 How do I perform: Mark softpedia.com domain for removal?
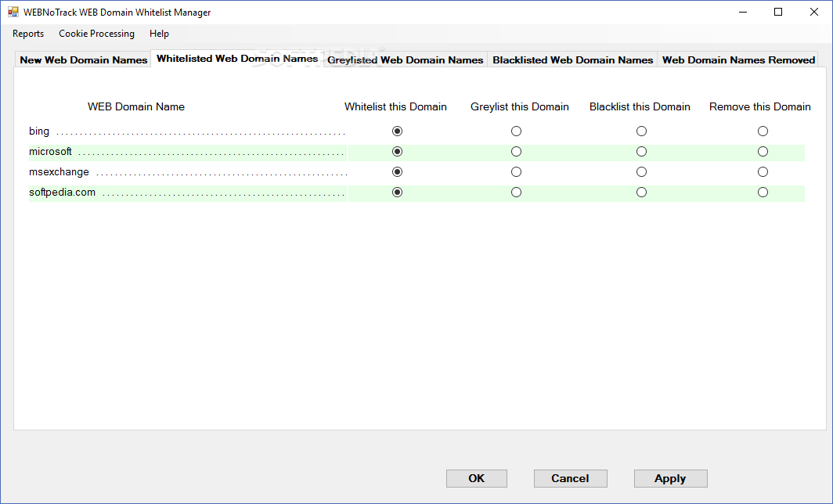click(x=763, y=193)
